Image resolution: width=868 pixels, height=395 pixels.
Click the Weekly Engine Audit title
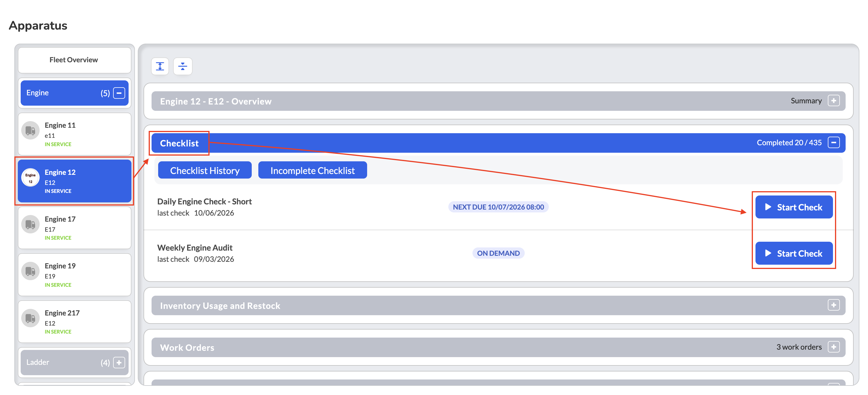click(195, 248)
